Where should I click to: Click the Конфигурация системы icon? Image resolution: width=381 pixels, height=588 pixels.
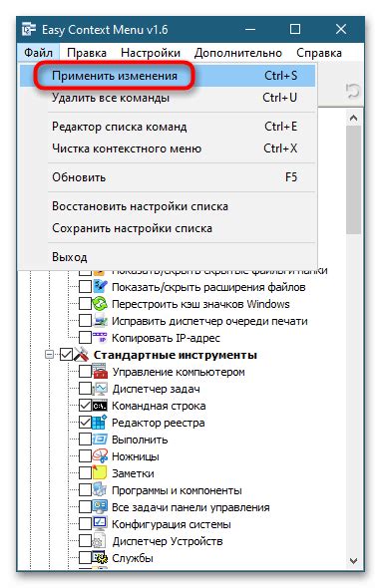pyautogui.click(x=100, y=524)
